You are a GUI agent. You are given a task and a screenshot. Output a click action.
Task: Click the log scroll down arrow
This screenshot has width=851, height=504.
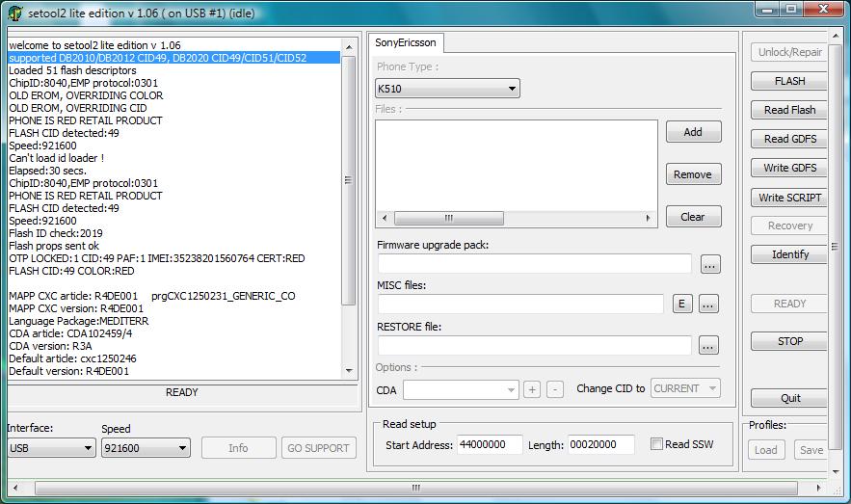tap(349, 371)
